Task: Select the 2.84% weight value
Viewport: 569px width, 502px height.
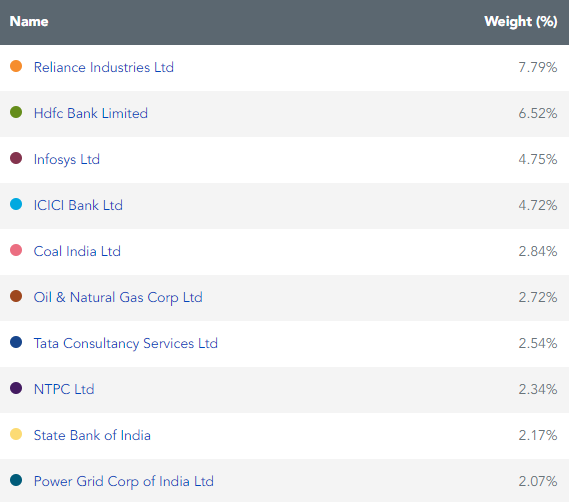Action: 538,251
